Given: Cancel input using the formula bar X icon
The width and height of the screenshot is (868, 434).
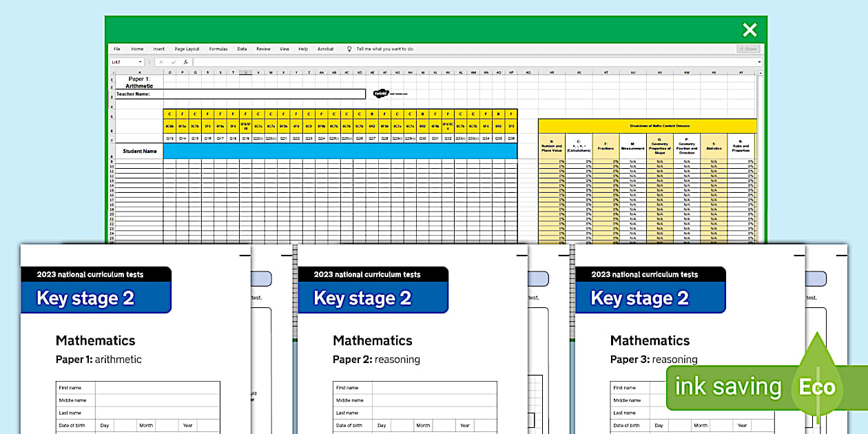Looking at the screenshot, I should [x=161, y=62].
